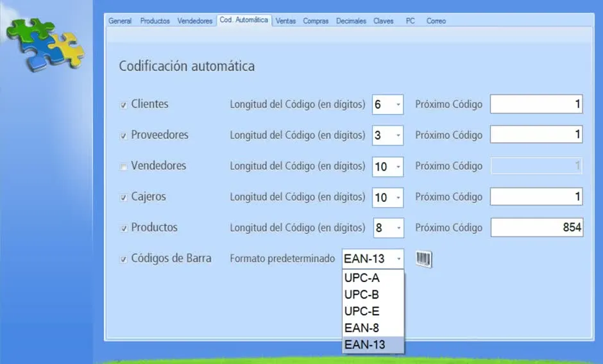The image size is (603, 364).
Task: Click Productos Próximo Código field showing 854
Action: pyautogui.click(x=537, y=227)
